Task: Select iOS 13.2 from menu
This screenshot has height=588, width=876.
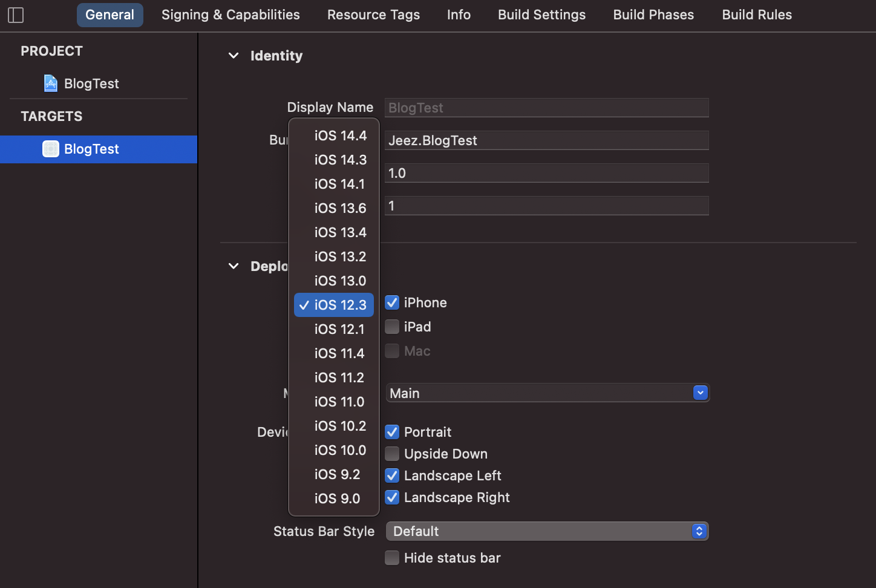Action: tap(334, 256)
